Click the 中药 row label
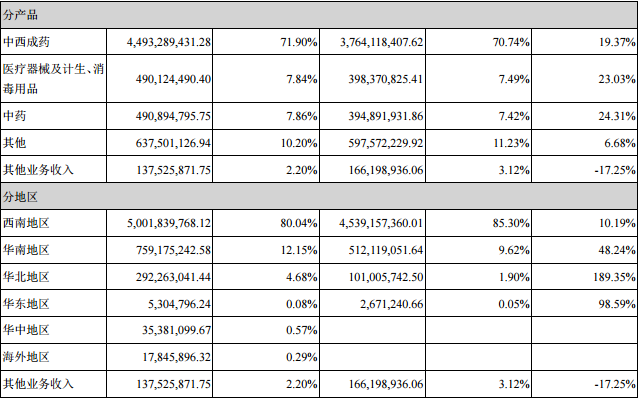This screenshot has height=404, width=639. [16, 116]
